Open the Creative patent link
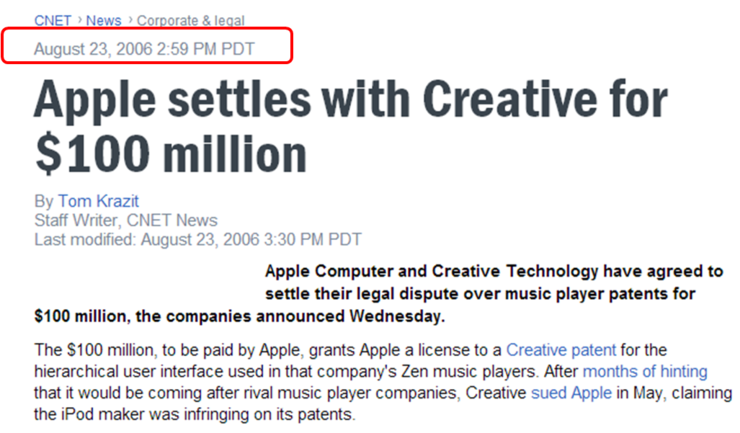 click(563, 350)
